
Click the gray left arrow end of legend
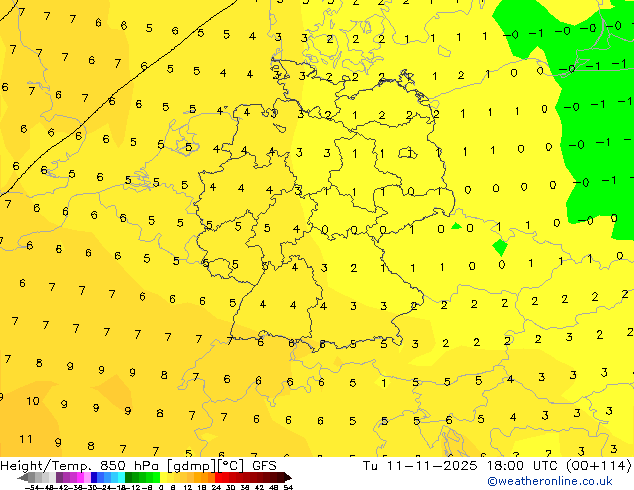[x=23, y=477]
